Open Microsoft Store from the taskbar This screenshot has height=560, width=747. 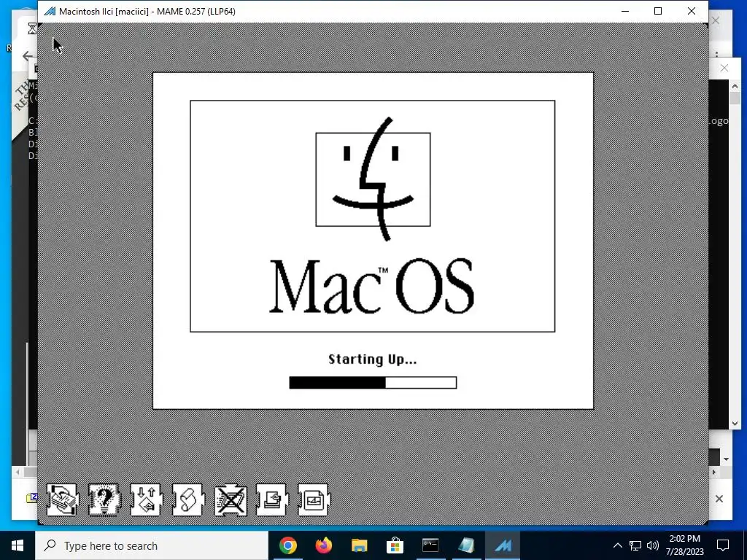click(395, 545)
